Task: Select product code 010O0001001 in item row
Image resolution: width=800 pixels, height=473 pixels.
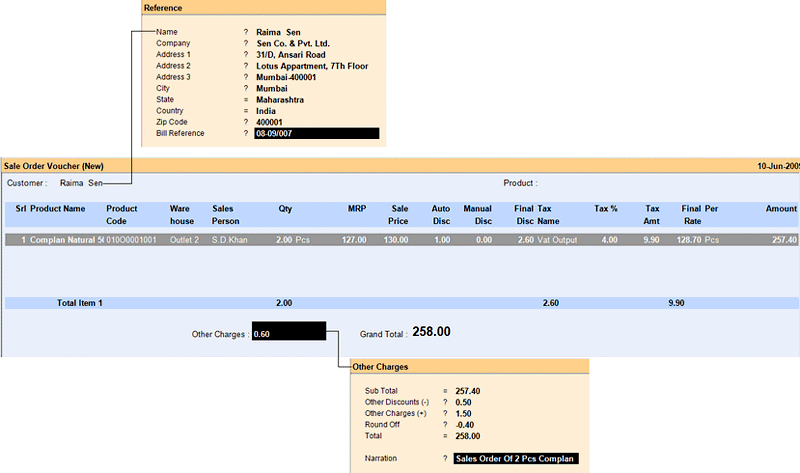Action: [x=131, y=240]
